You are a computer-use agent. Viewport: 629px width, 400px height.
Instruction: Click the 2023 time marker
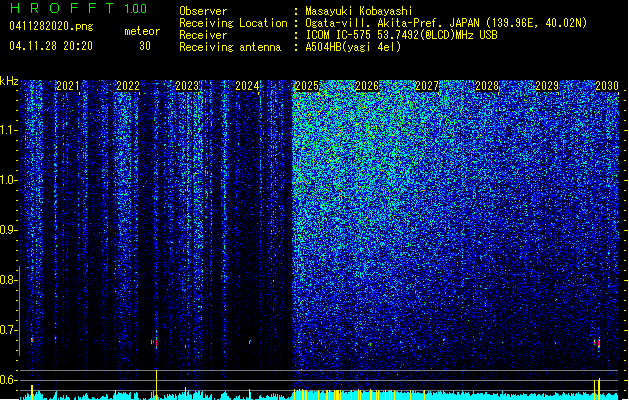[187, 86]
